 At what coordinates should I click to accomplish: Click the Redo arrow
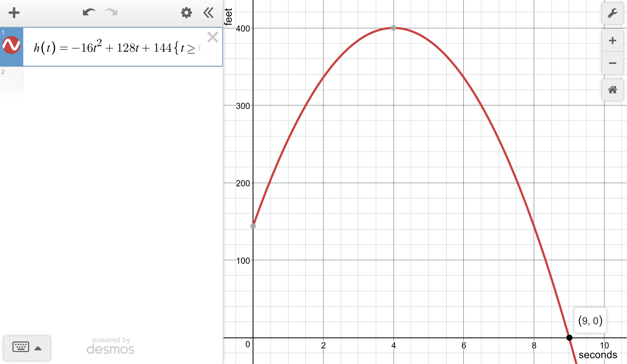[111, 13]
